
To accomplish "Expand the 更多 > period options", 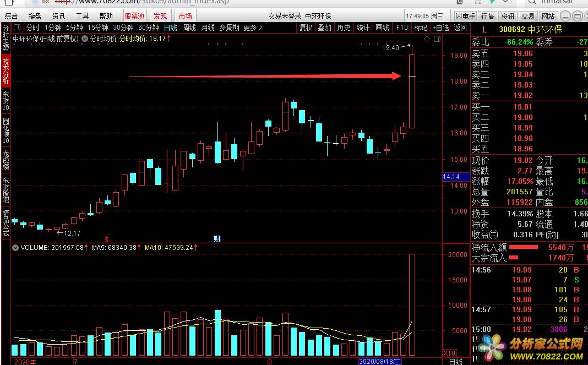I will [x=253, y=28].
